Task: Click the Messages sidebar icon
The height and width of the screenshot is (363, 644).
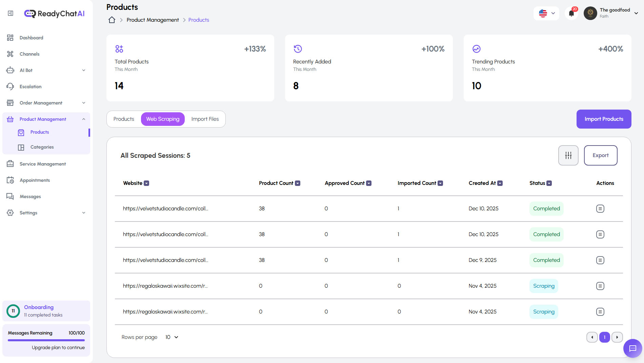Action: [10, 196]
